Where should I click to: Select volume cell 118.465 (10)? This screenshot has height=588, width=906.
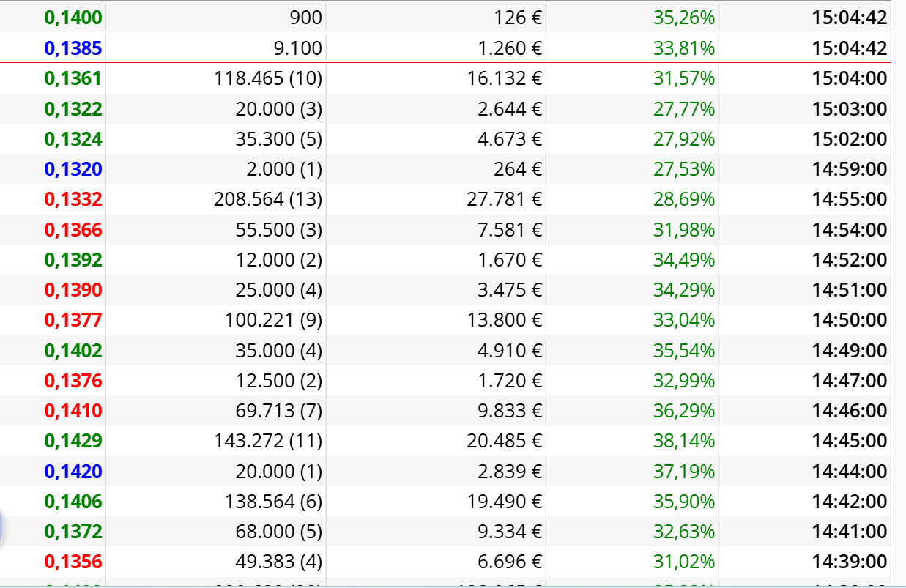pos(268,78)
